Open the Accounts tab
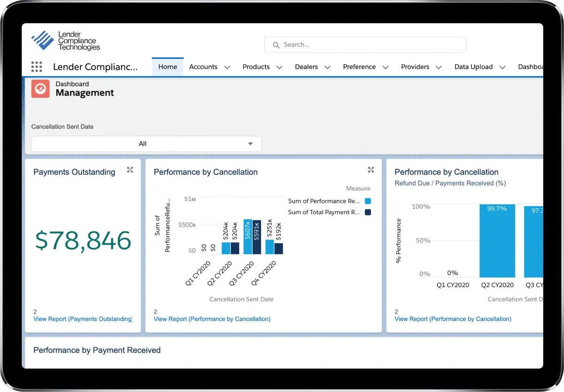The width and height of the screenshot is (564, 392). coord(203,67)
